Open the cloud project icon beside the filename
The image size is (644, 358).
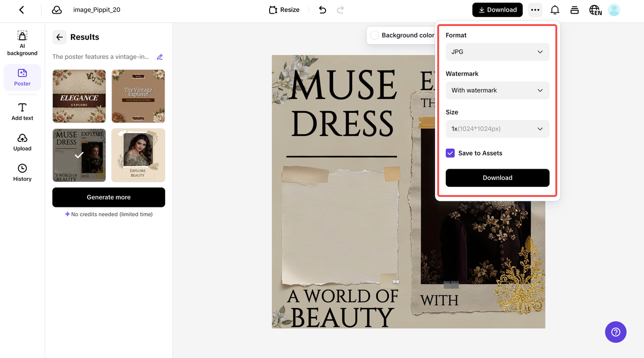tap(57, 10)
